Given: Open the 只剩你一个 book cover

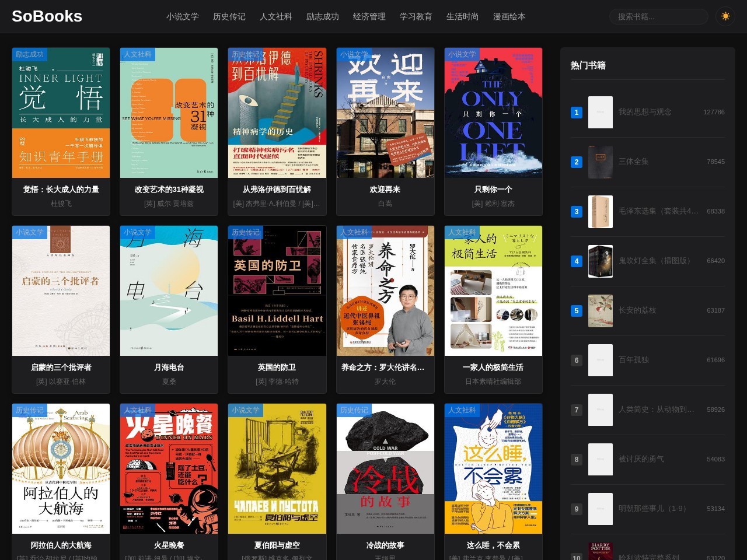Looking at the screenshot, I should (494, 113).
